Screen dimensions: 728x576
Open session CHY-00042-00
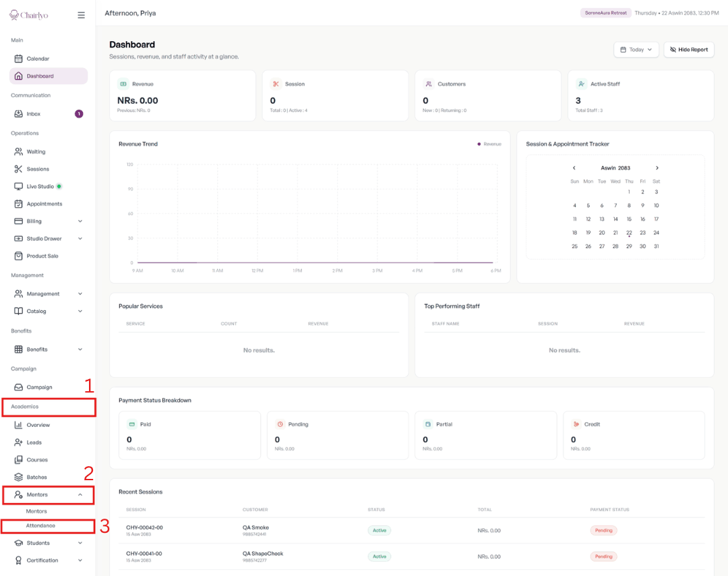pyautogui.click(x=144, y=527)
